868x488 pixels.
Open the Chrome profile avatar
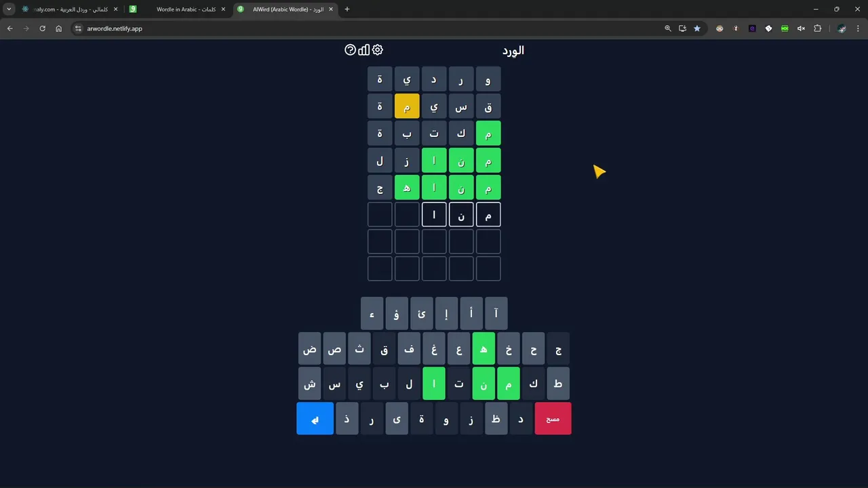(x=842, y=28)
